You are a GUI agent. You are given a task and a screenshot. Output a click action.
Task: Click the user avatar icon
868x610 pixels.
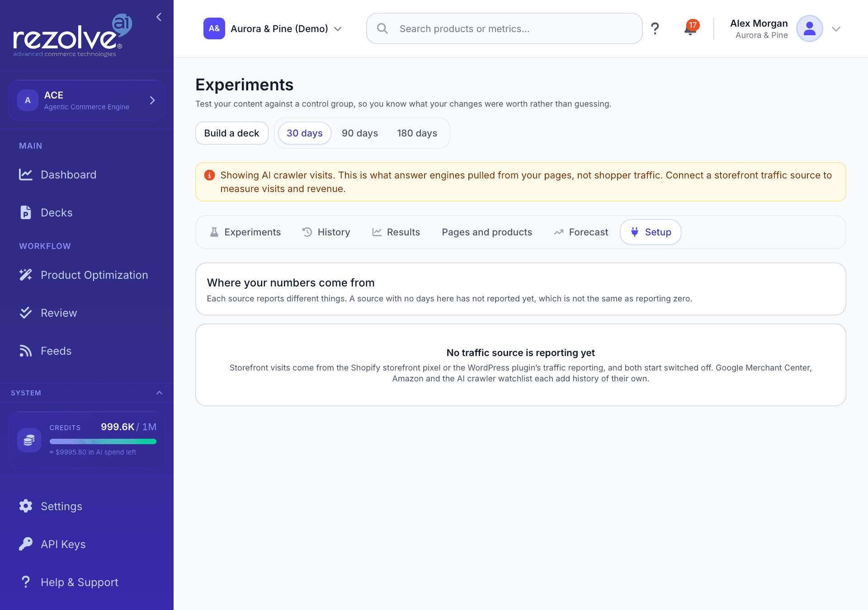(x=810, y=28)
